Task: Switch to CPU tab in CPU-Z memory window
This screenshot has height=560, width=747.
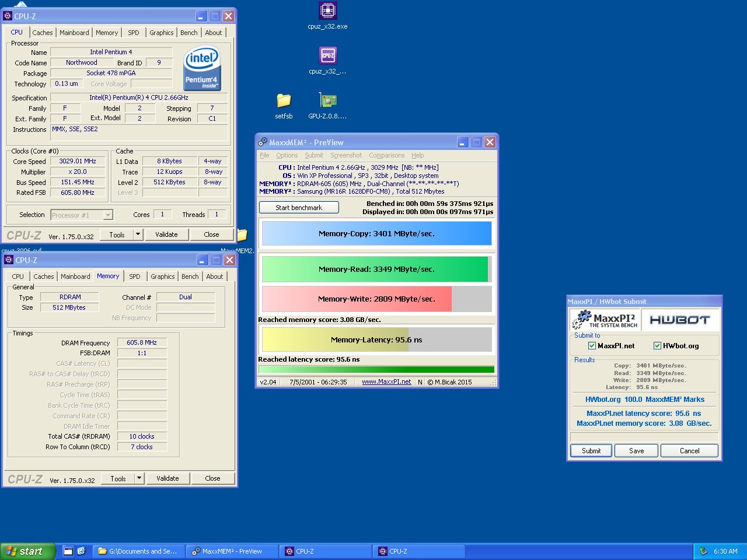Action: pyautogui.click(x=18, y=276)
